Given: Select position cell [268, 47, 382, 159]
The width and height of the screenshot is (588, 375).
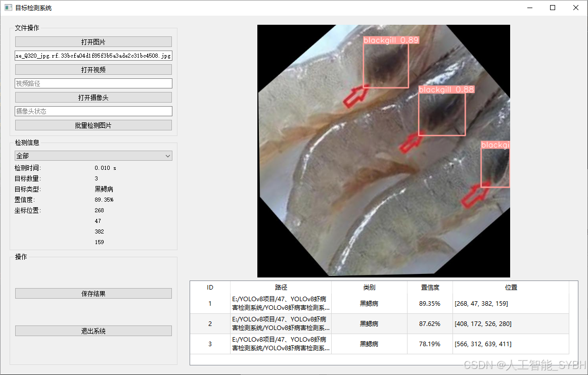Looking at the screenshot, I should [511, 303].
